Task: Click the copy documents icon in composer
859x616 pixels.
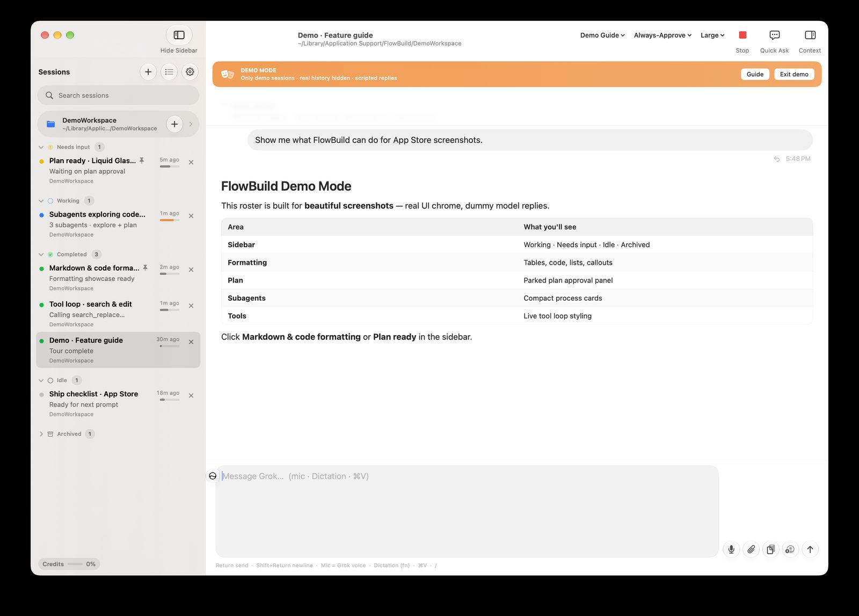Action: click(x=770, y=549)
